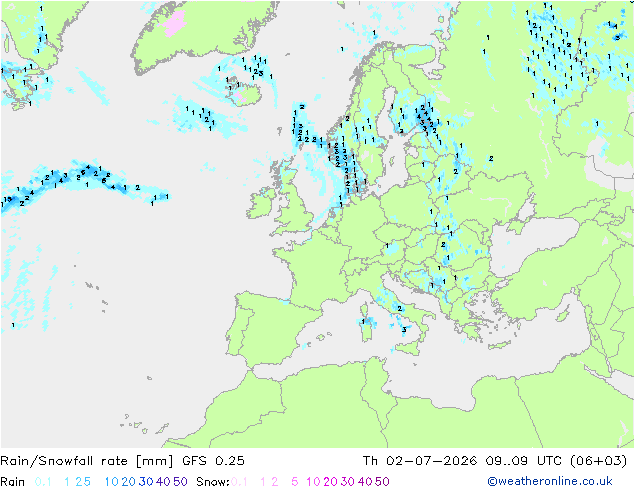Click the snow legend value 30
The image size is (634, 490).
pyautogui.click(x=348, y=482)
